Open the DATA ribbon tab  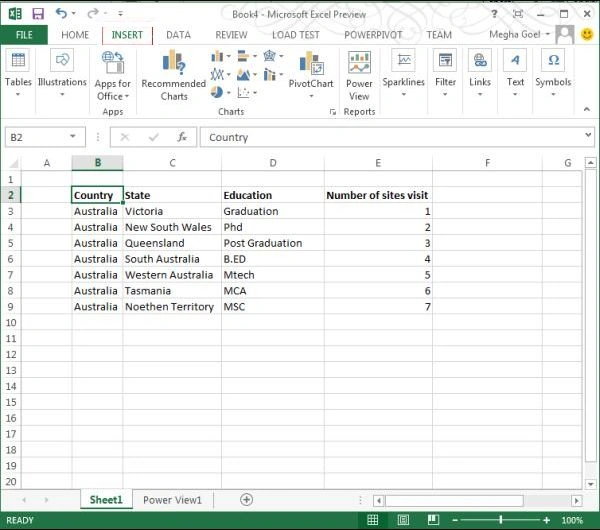tap(178, 35)
